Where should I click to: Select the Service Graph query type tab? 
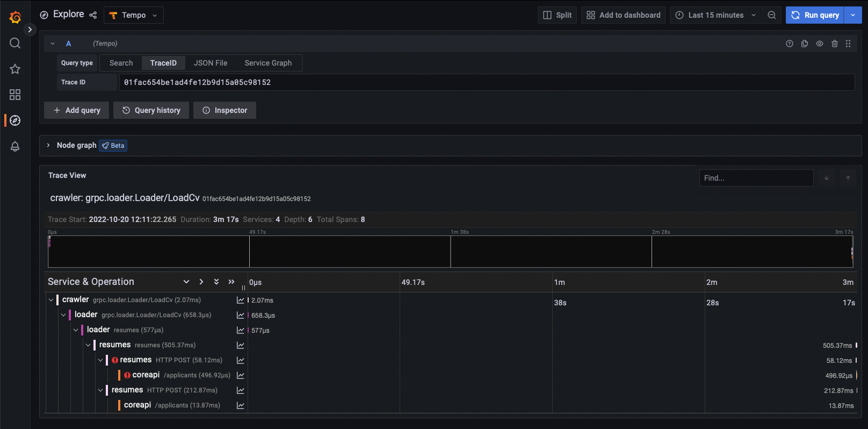click(x=268, y=63)
